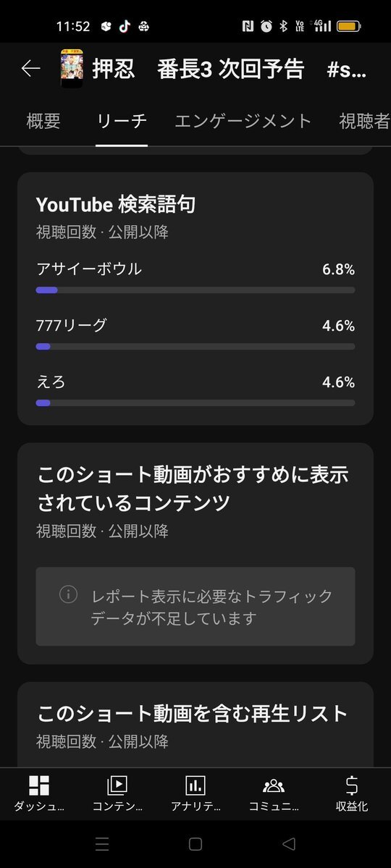Tap the アサイーボウル search term bar

(x=195, y=290)
